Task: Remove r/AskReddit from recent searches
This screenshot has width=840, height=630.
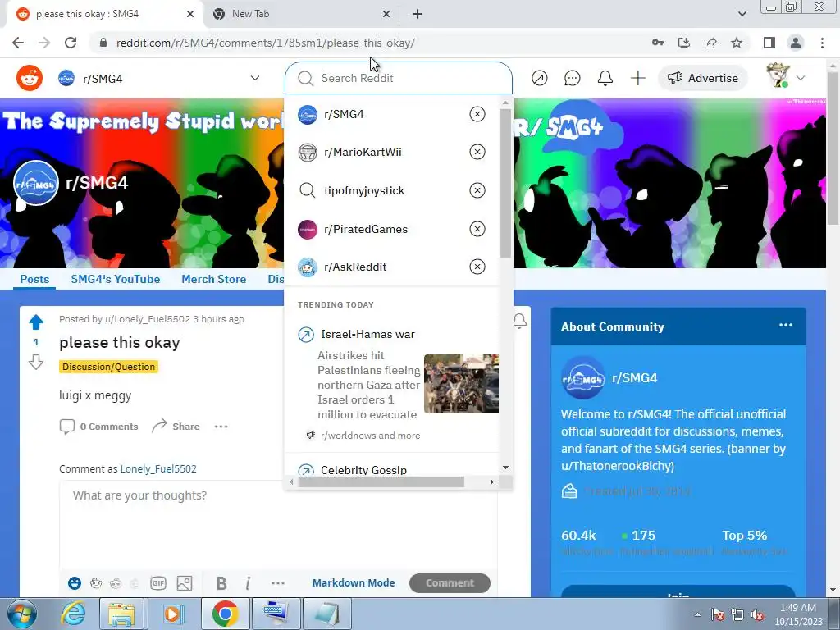Action: click(x=477, y=267)
